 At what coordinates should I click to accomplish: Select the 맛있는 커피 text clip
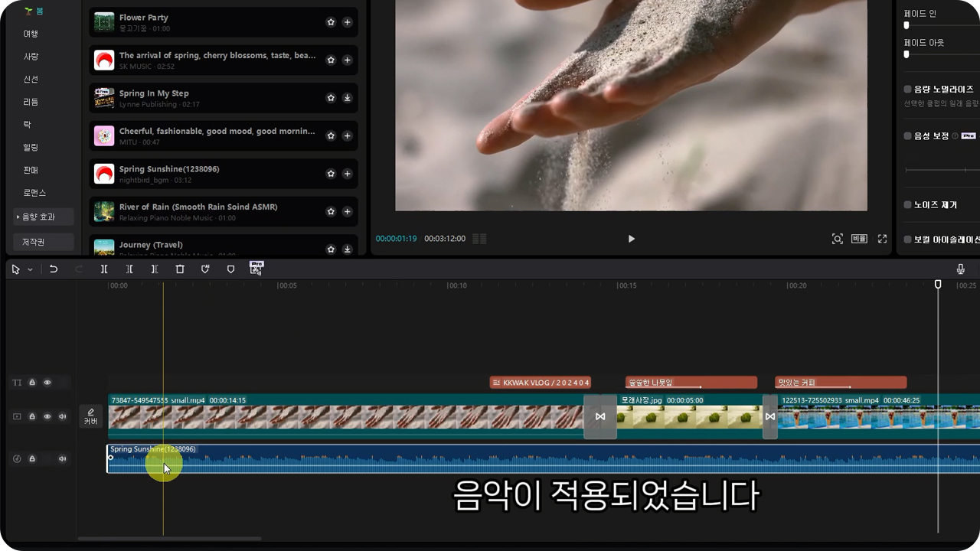tap(841, 383)
